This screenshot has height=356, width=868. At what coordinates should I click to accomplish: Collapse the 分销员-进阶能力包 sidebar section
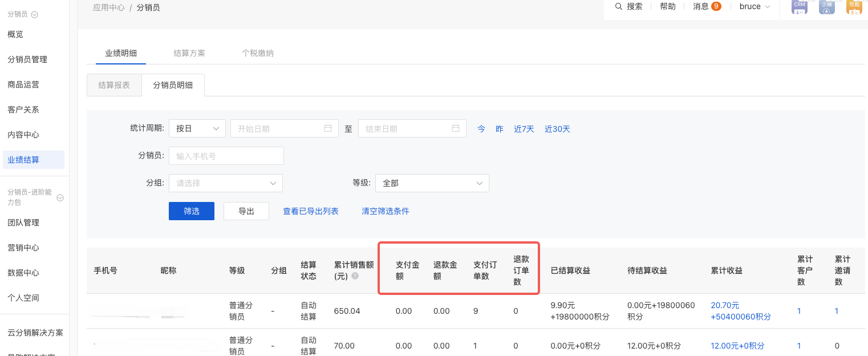pos(60,198)
